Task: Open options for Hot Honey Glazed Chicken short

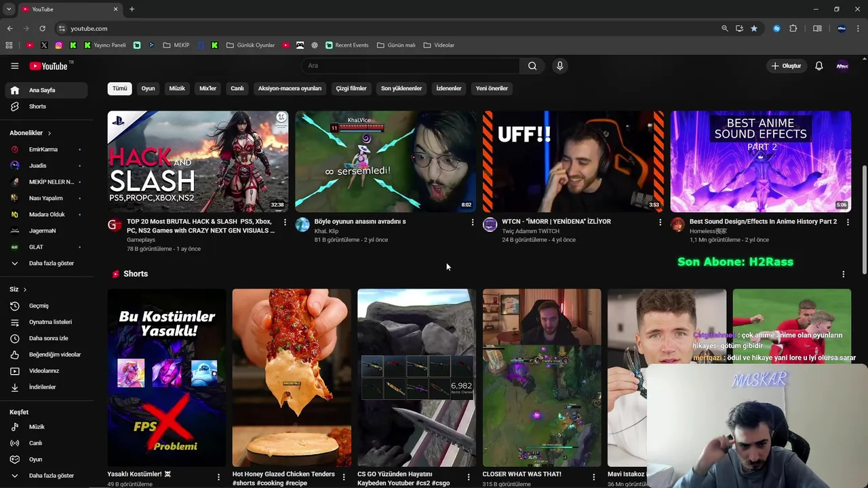Action: click(x=343, y=477)
